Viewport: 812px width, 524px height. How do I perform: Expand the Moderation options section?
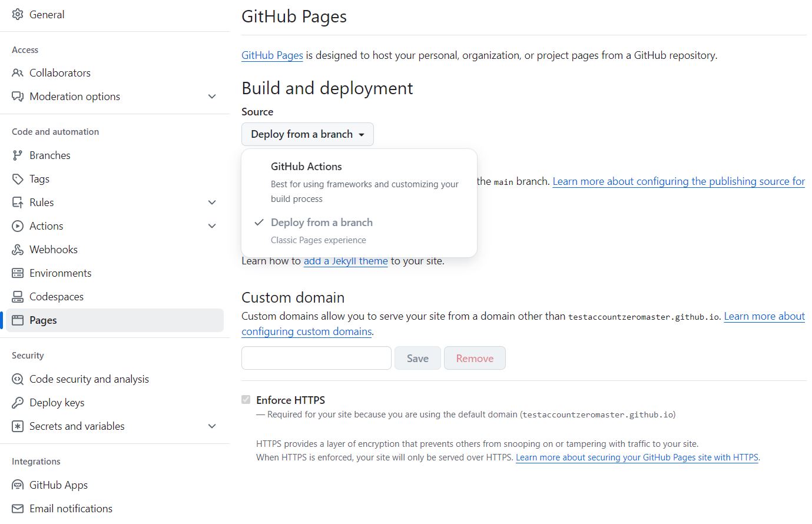coord(212,97)
